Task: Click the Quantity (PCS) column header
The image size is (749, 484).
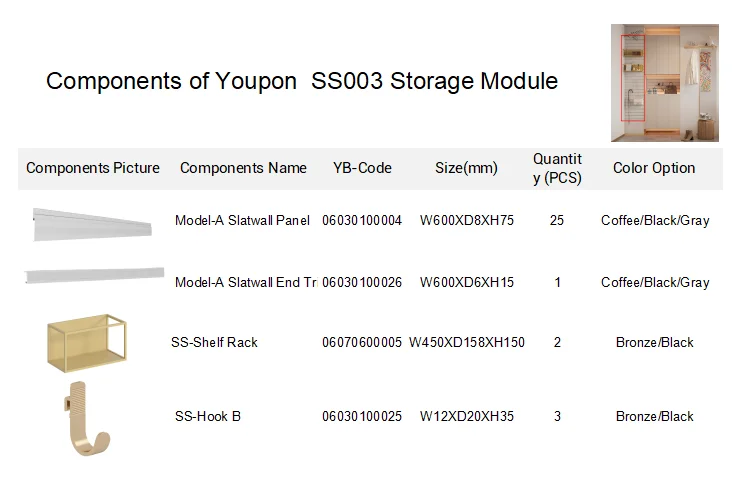Action: [x=557, y=168]
